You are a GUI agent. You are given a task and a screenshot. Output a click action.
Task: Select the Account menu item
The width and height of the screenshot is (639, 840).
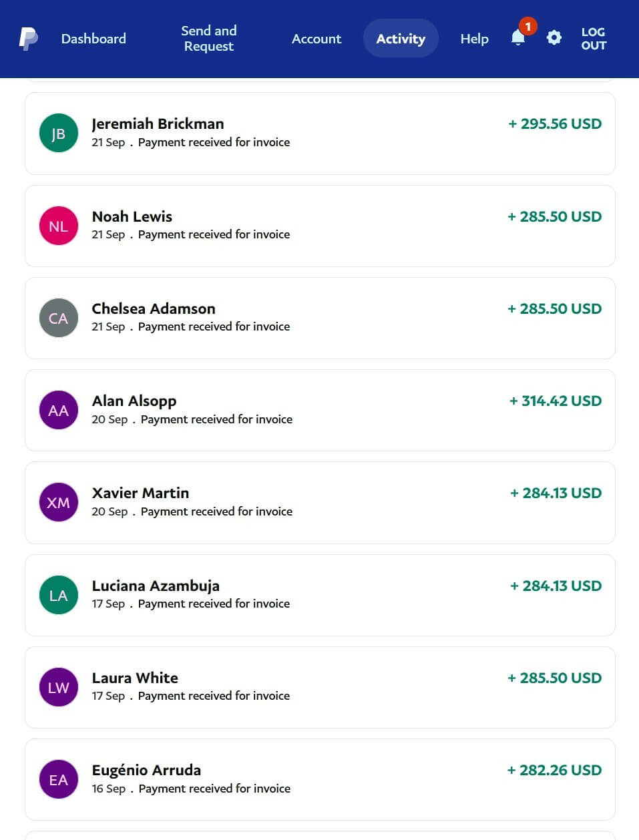coord(316,39)
